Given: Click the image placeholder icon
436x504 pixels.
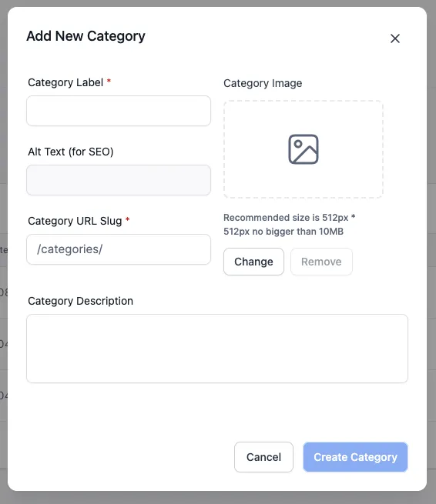Looking at the screenshot, I should [304, 149].
